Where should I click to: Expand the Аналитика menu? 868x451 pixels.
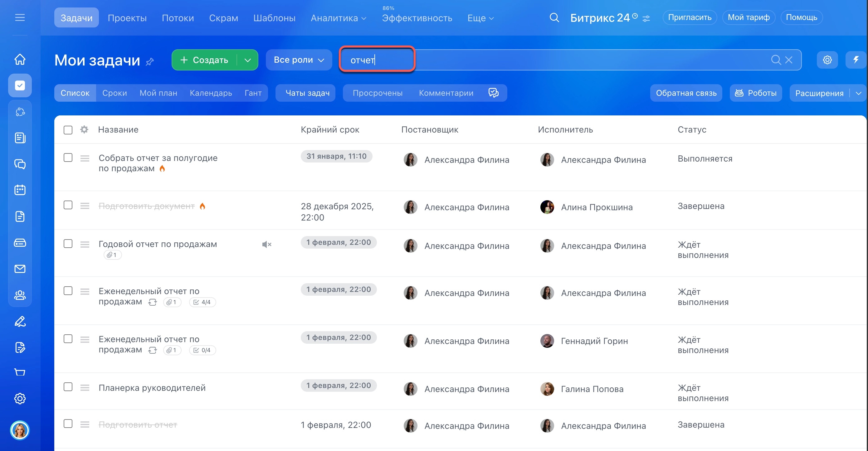point(338,18)
